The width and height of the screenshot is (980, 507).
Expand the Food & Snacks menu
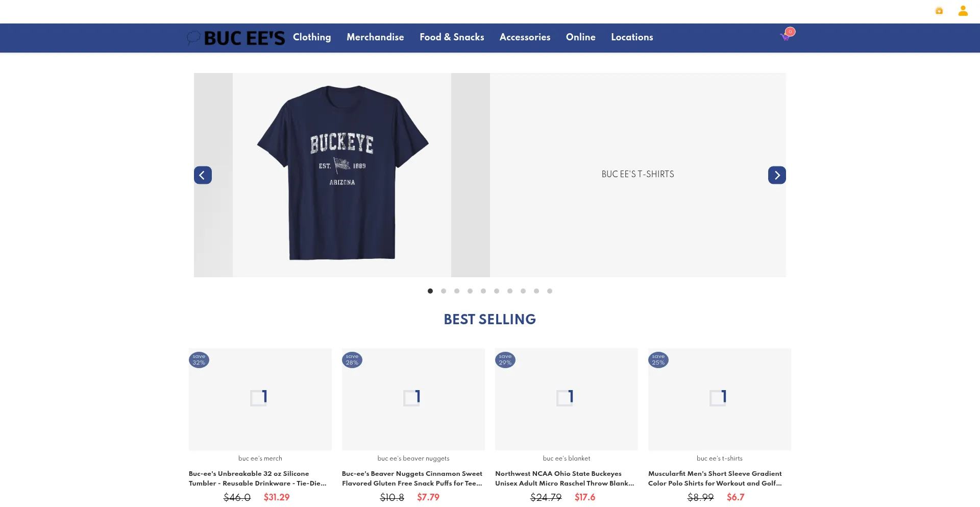pyautogui.click(x=452, y=37)
